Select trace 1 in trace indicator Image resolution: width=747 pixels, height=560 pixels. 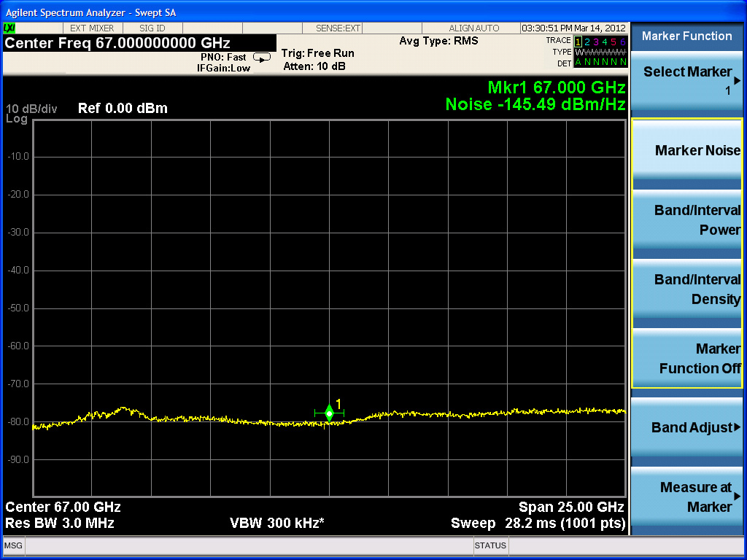579,42
